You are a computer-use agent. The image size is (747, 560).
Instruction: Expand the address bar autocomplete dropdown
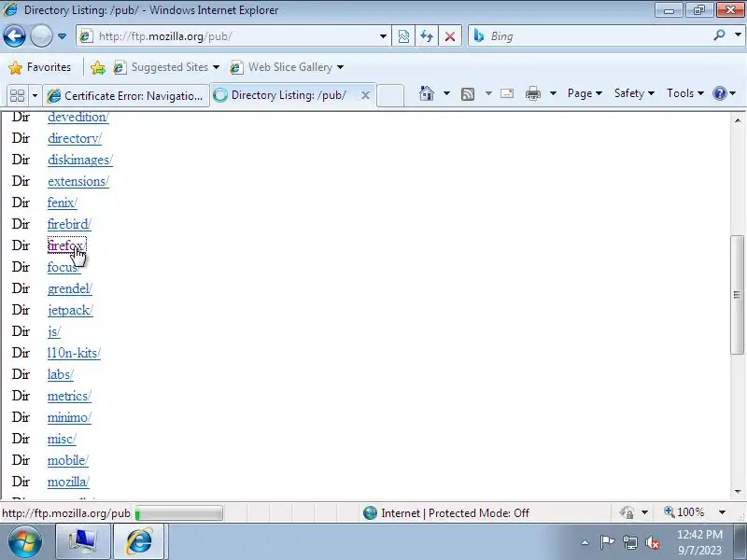pyautogui.click(x=383, y=36)
